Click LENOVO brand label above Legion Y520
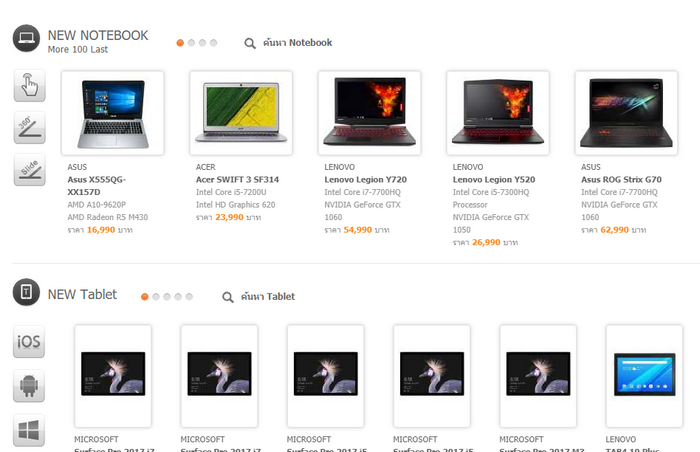 pyautogui.click(x=468, y=167)
